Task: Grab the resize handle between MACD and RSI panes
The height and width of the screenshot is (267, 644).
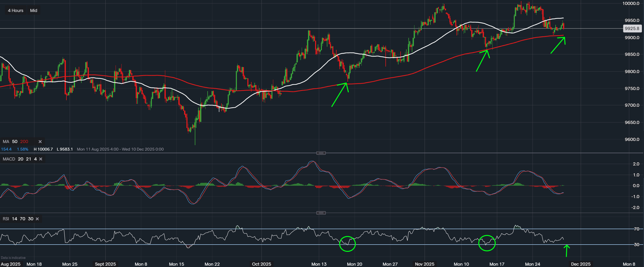Action: coord(321,213)
